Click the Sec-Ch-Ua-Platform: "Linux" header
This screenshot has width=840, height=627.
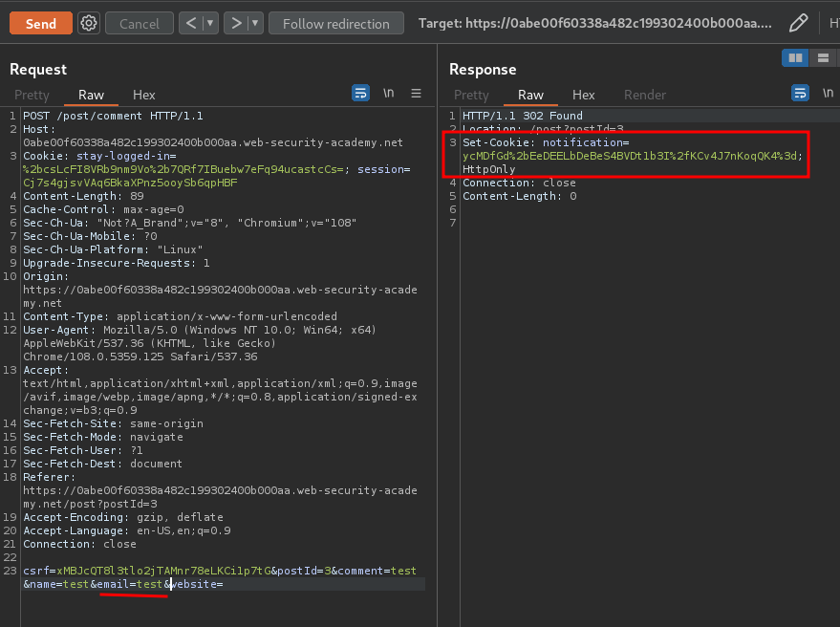click(x=113, y=249)
